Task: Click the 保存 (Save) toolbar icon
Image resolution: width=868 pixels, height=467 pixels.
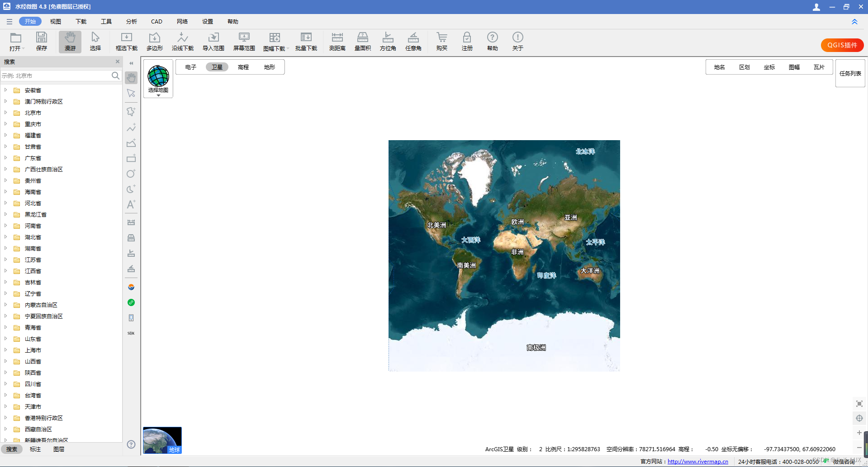Action: 42,42
